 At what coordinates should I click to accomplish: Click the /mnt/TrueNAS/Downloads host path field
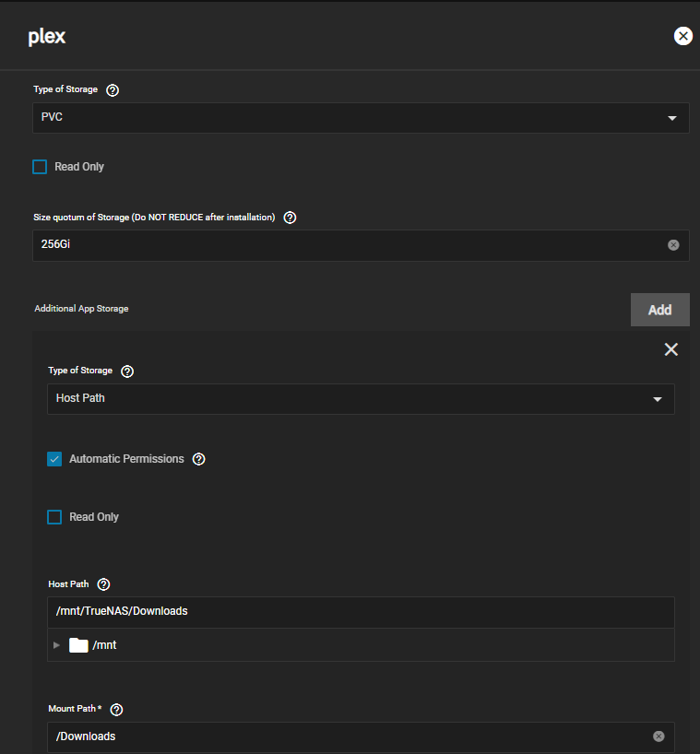[x=360, y=611]
